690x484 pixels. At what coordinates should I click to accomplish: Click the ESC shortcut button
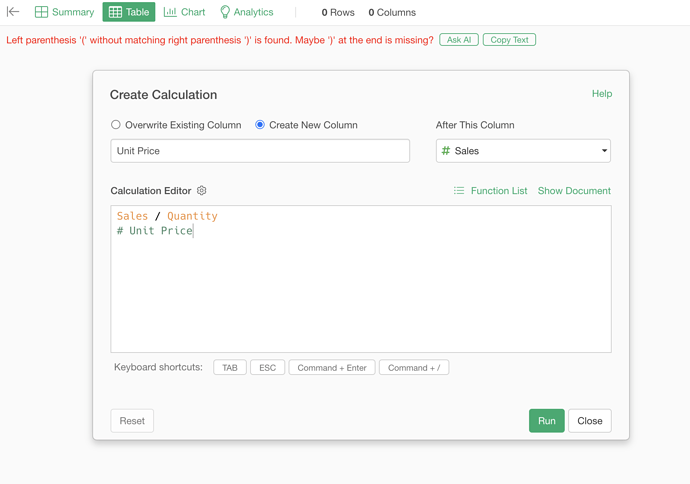[268, 367]
